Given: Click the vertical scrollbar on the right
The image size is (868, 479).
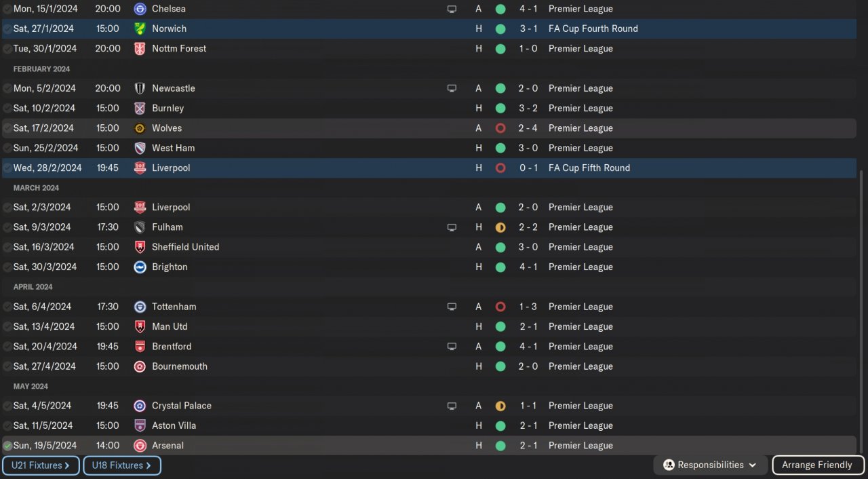Looking at the screenshot, I should [863, 305].
